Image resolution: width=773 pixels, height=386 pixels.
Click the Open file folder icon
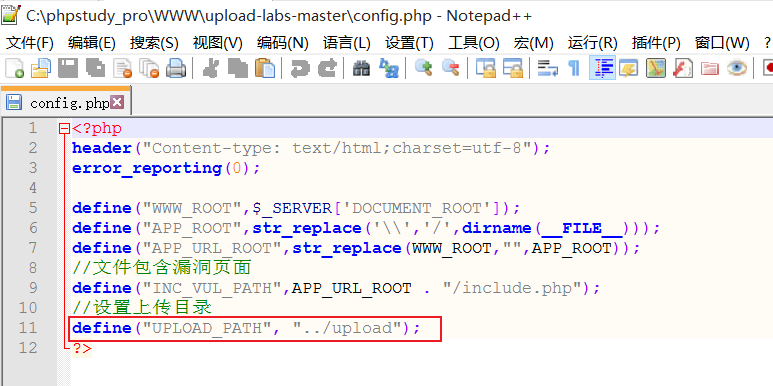coord(41,68)
